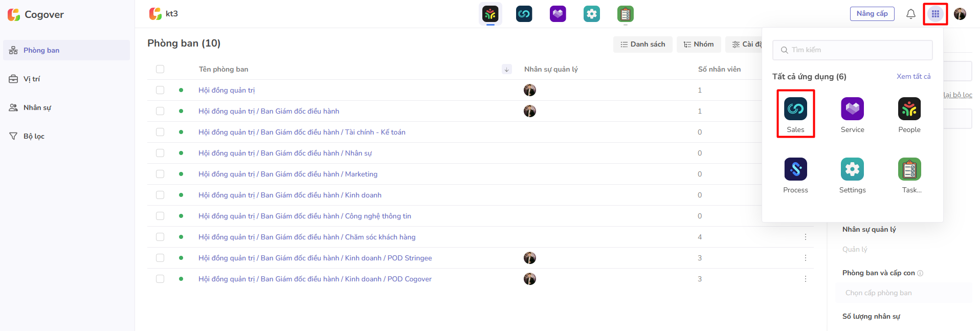Go to Vị trí in sidebar
Viewport: 980px width, 331px height.
pos(32,79)
